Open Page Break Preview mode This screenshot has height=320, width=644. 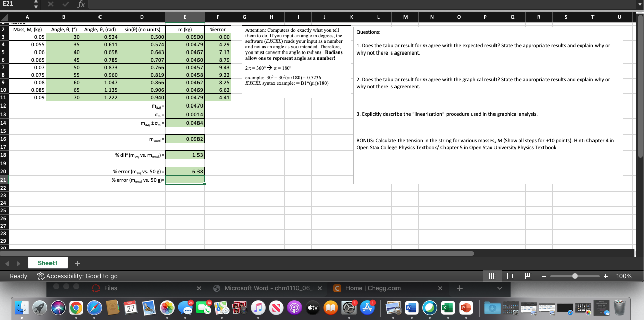pos(528,276)
